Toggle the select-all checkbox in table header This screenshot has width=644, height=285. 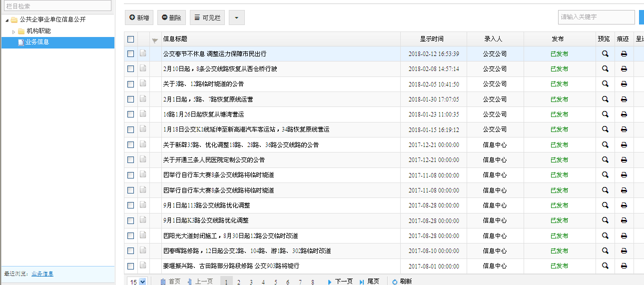(131, 39)
